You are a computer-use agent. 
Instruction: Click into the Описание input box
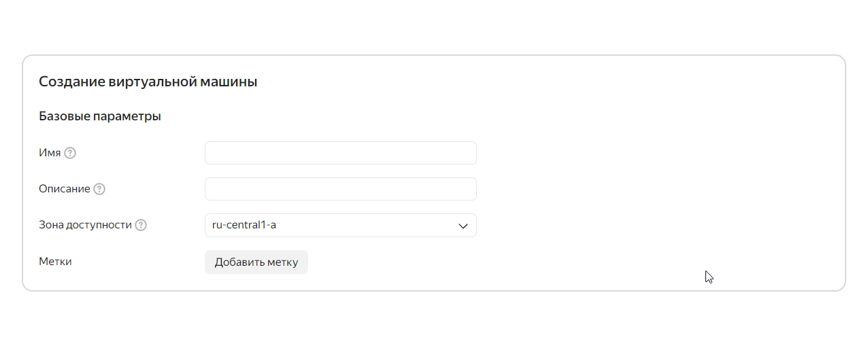341,189
